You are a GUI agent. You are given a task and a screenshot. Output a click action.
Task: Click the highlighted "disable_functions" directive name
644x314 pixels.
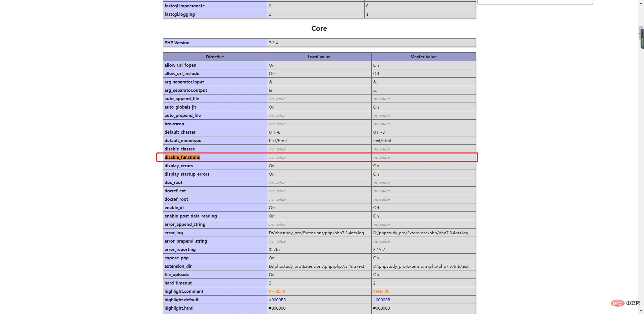pos(182,158)
